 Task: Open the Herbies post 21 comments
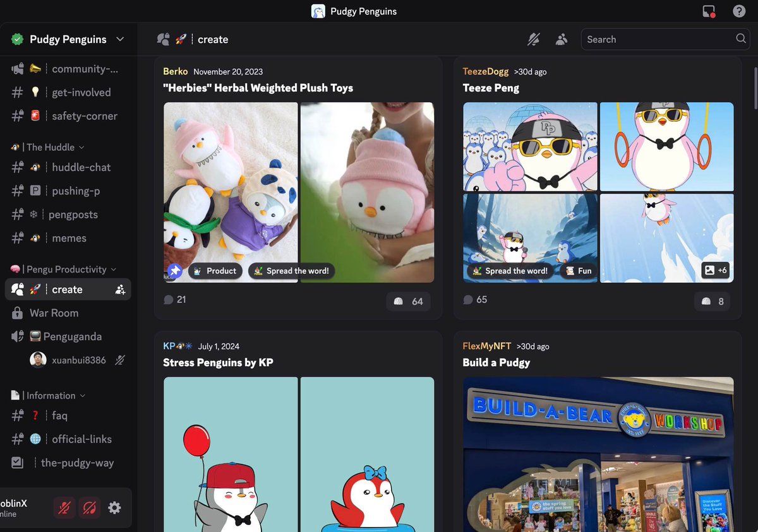click(x=174, y=299)
